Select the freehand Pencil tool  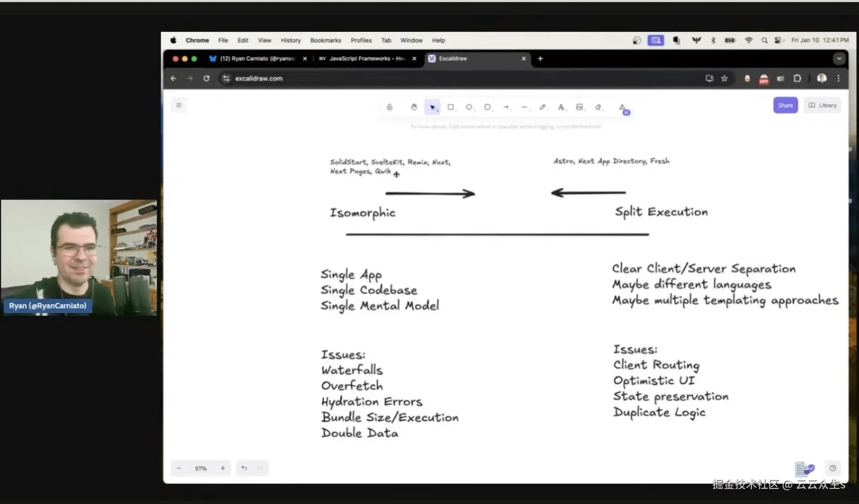click(542, 107)
